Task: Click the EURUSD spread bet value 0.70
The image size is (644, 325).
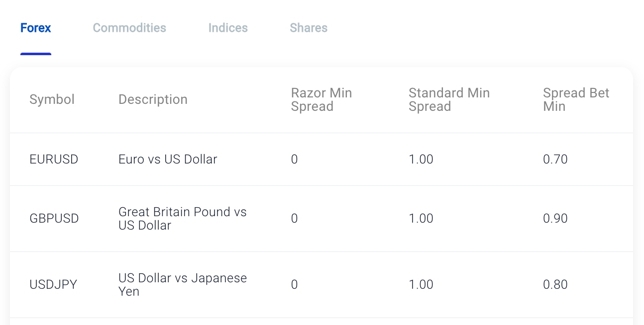Action: click(555, 159)
